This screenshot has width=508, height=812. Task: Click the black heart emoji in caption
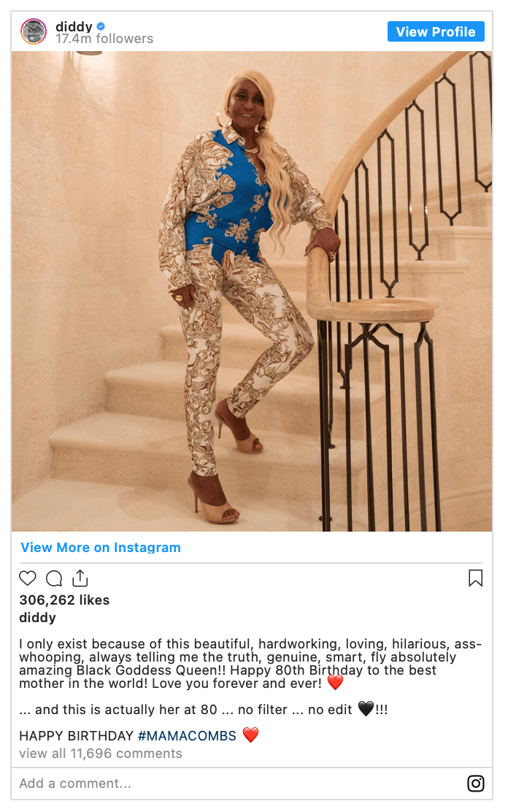point(366,708)
